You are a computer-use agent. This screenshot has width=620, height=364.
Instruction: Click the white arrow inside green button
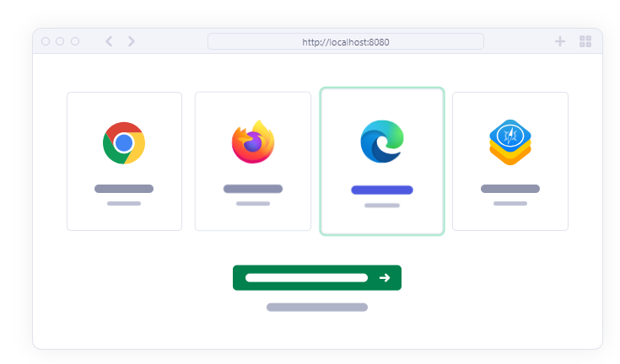(x=385, y=278)
